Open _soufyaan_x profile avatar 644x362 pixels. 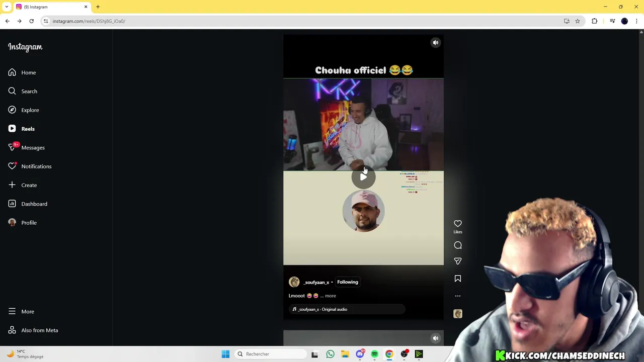coord(294,282)
